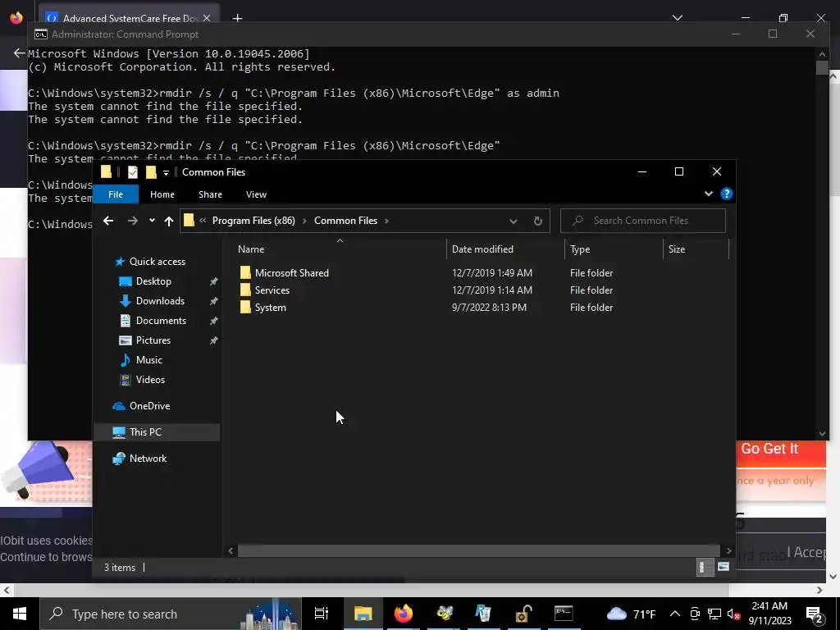Click Command Prompt taskbar icon
Viewport: 840px width, 630px height.
[x=564, y=614]
